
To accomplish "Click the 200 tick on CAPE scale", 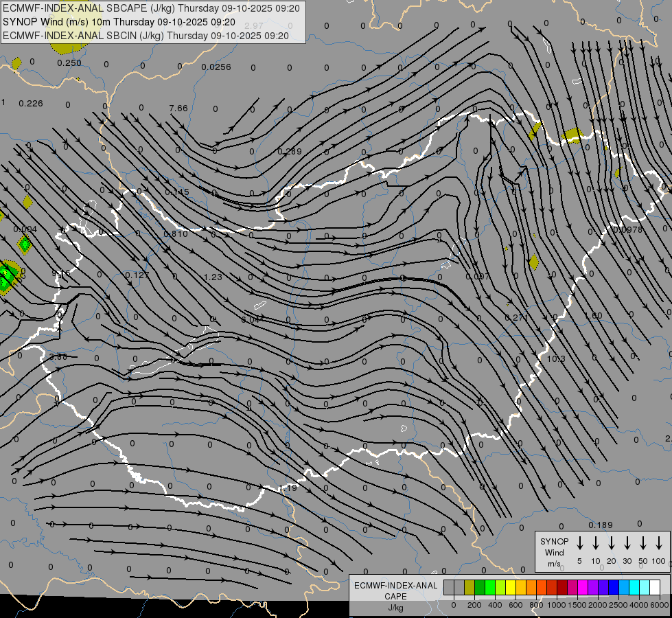I will pyautogui.click(x=474, y=605).
